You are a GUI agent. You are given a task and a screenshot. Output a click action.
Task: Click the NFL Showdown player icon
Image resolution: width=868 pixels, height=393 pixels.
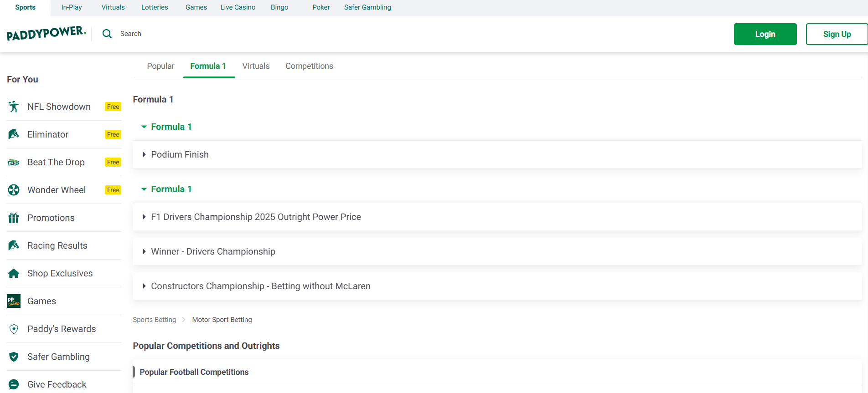coord(14,107)
